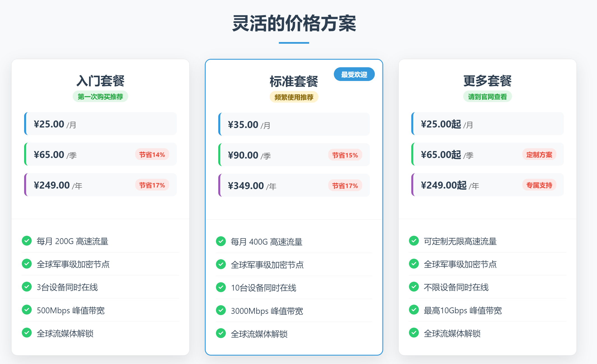597x364 pixels.
Task: Click checkmark icon beside 每月 400G 高速流量
Action: tap(221, 241)
